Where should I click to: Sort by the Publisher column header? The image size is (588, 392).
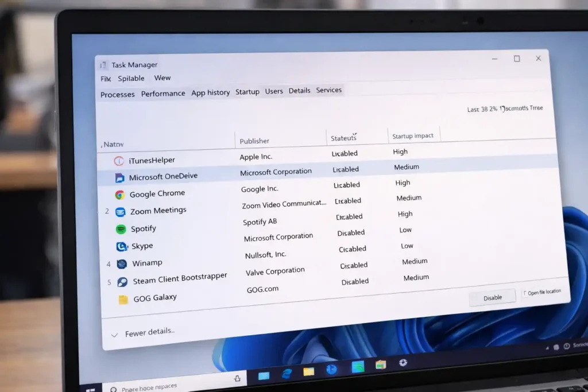click(x=254, y=141)
